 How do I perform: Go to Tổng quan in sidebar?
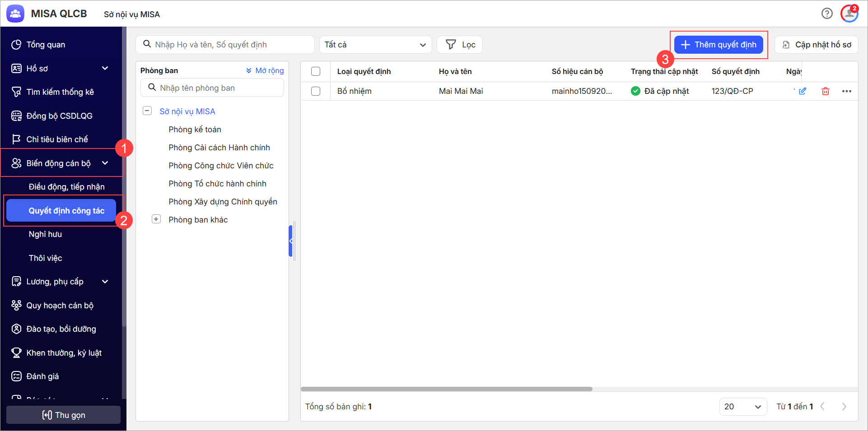coord(46,45)
